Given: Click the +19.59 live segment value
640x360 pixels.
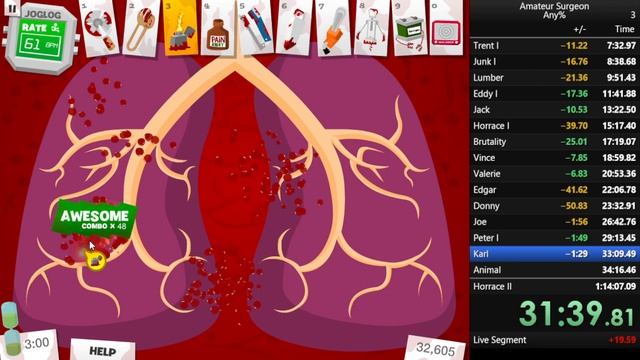Looking at the screenshot, I should tap(622, 340).
